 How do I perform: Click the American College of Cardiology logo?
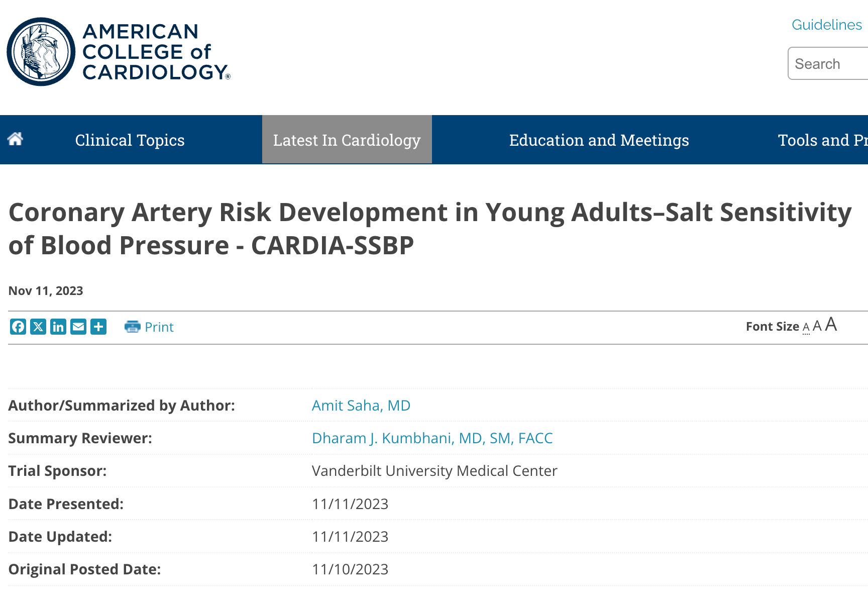(x=119, y=52)
